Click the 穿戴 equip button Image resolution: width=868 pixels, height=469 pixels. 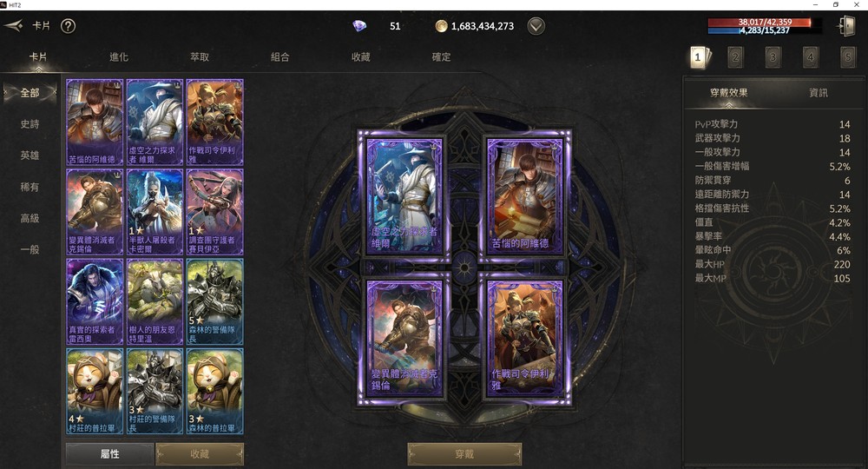pos(464,454)
